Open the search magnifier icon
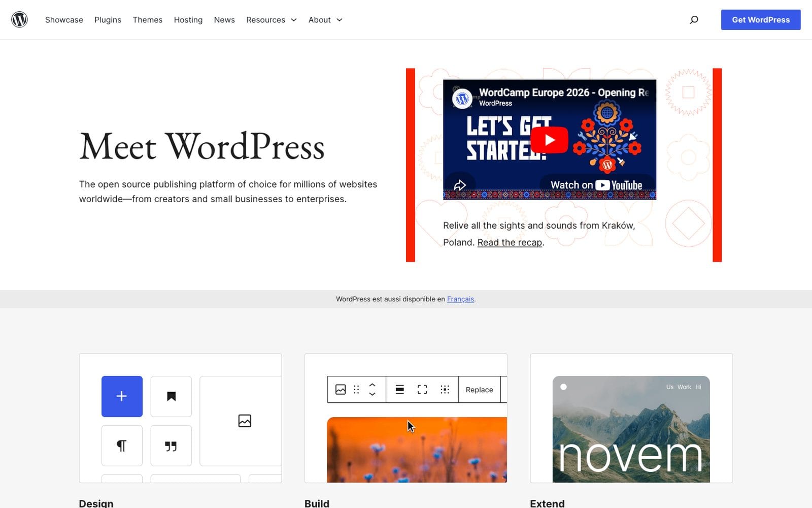 pyautogui.click(x=694, y=20)
